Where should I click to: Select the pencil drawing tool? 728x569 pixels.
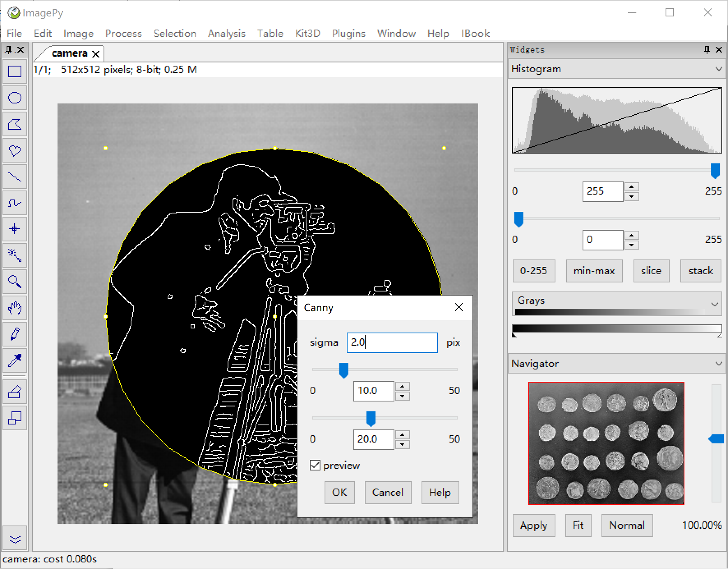tap(15, 334)
